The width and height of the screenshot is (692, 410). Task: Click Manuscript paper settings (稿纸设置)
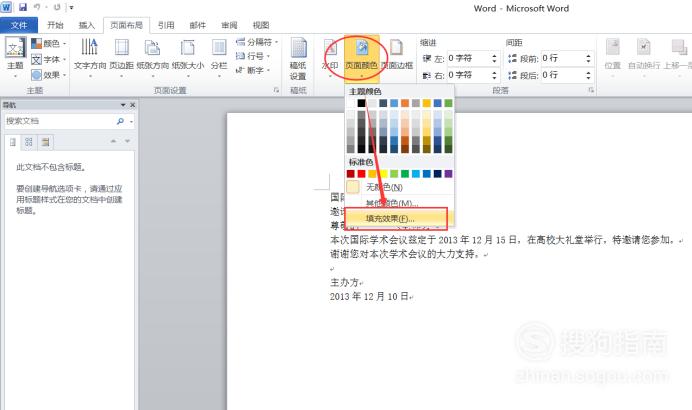click(x=298, y=59)
